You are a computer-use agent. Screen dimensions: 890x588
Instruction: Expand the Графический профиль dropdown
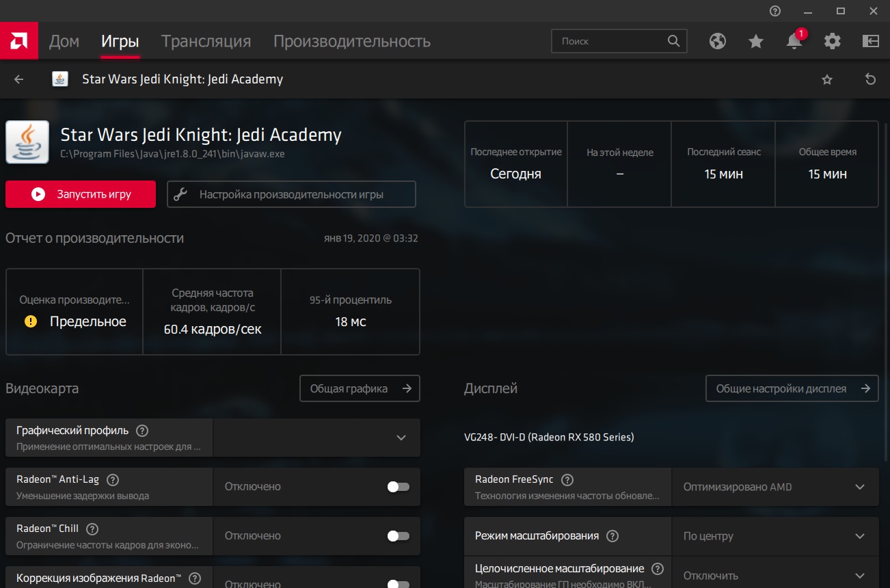(401, 438)
